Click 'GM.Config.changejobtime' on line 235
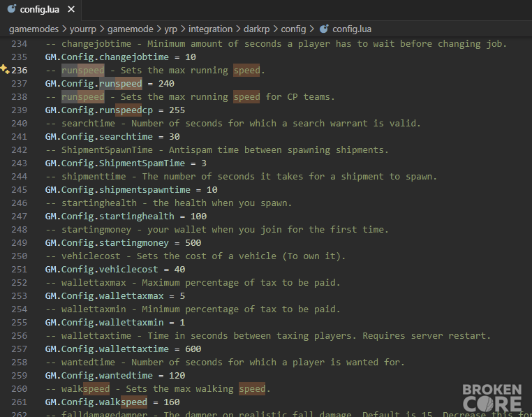The height and width of the screenshot is (417, 532). 107,57
